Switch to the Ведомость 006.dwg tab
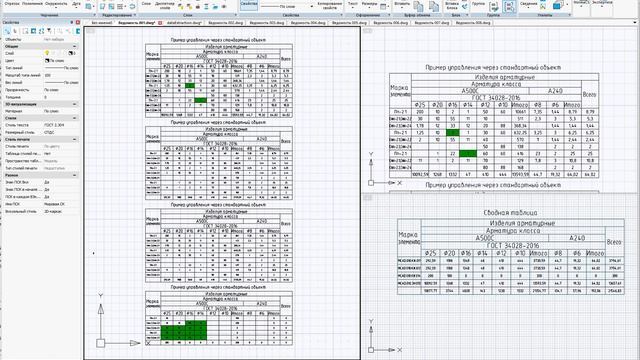The width and height of the screenshot is (640, 360). [390, 23]
